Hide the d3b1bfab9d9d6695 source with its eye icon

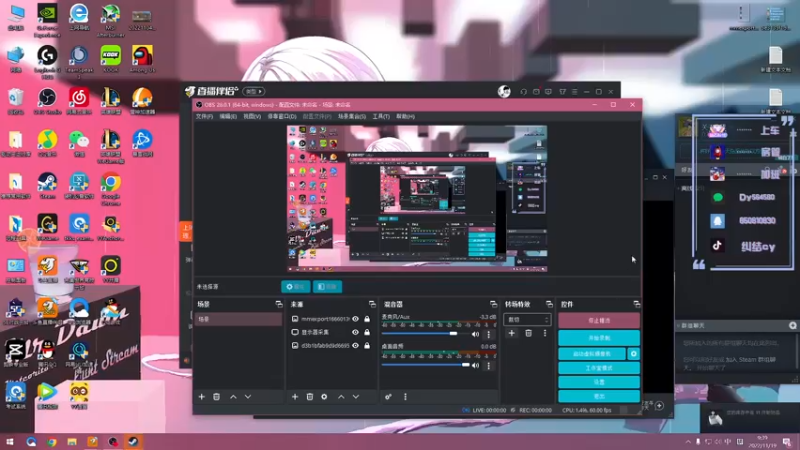coord(356,345)
